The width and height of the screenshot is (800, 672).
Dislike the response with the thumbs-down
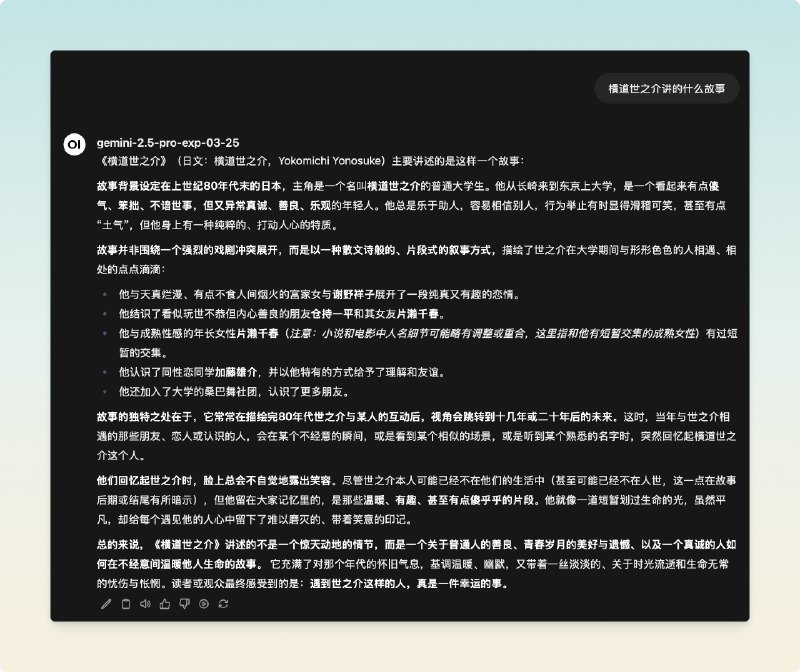185,604
